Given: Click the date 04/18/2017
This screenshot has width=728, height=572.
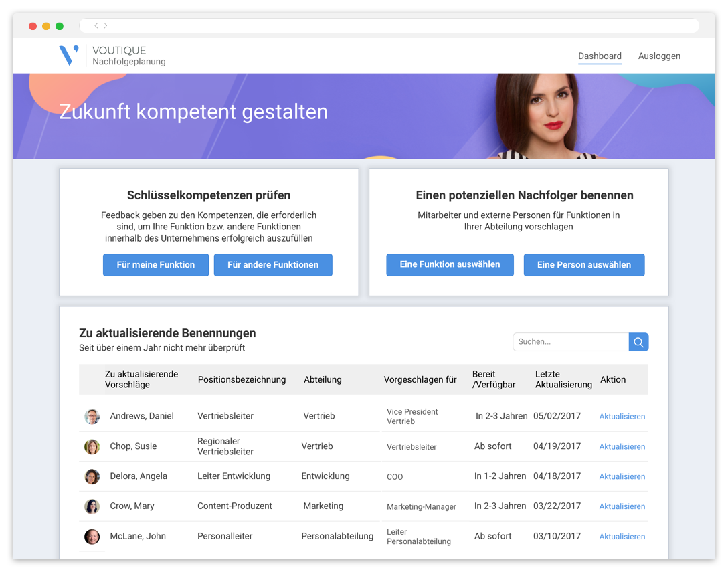Looking at the screenshot, I should tap(557, 476).
